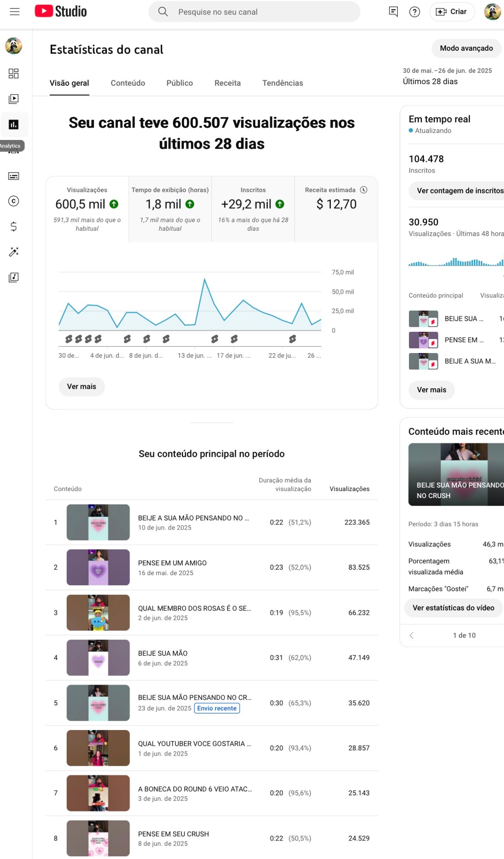Viewport: 504px width, 859px height.
Task: Open video PENSE EM SEU CRUSH
Action: click(173, 834)
